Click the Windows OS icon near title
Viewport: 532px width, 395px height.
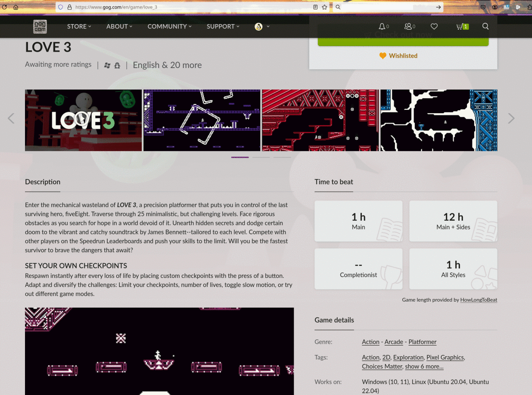[107, 65]
